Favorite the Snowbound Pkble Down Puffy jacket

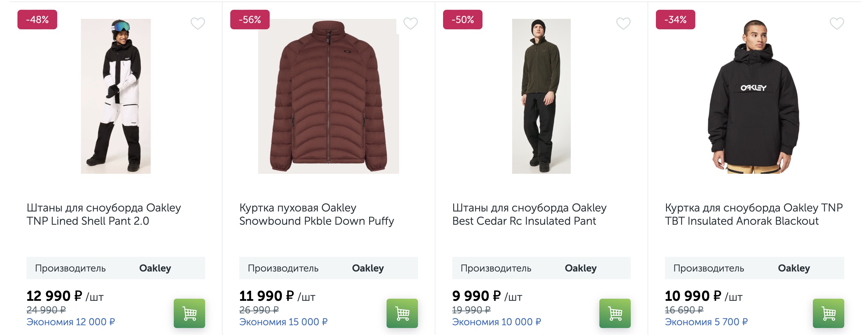pyautogui.click(x=411, y=23)
